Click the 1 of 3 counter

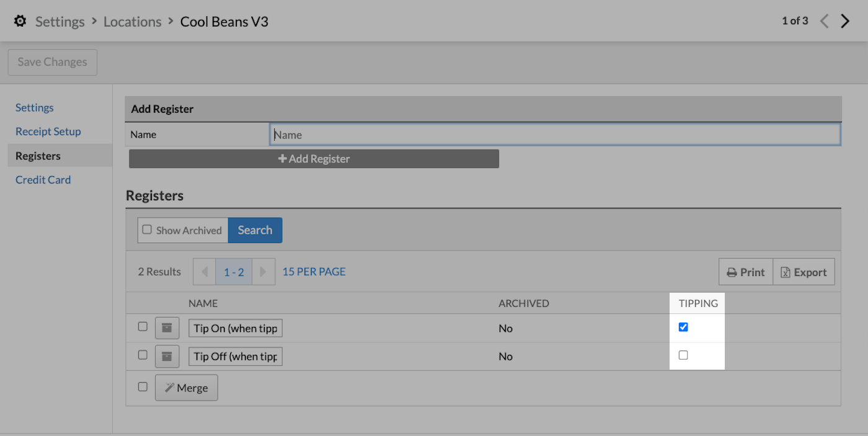pos(795,21)
